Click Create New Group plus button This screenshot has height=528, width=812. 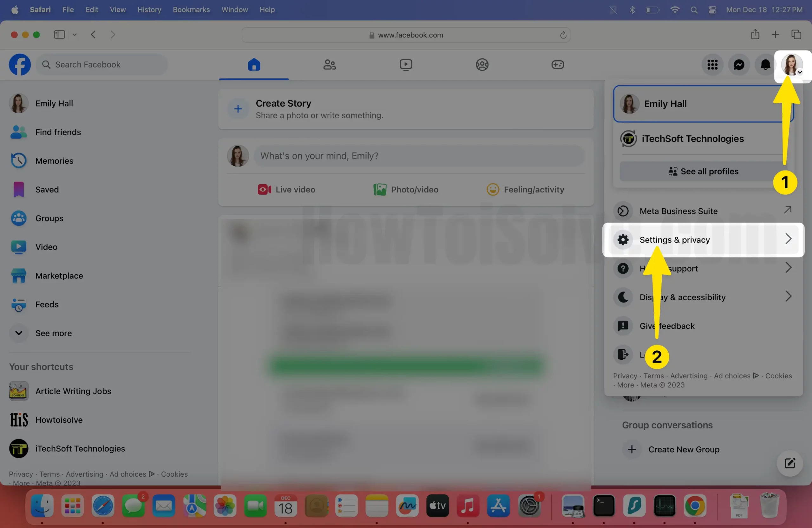pos(632,449)
